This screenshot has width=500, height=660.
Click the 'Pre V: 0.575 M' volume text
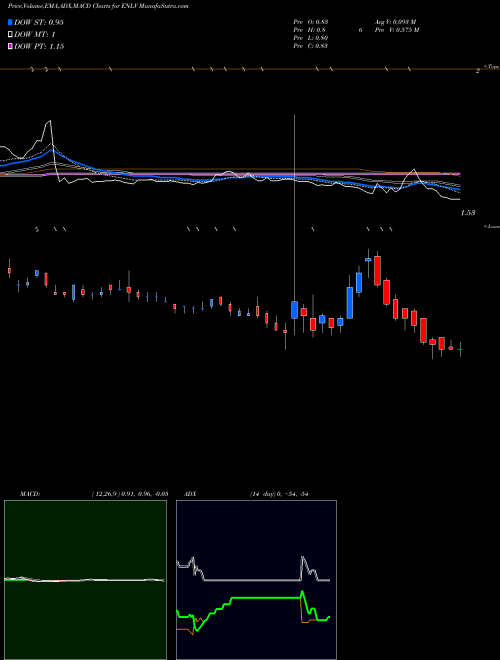[397, 30]
